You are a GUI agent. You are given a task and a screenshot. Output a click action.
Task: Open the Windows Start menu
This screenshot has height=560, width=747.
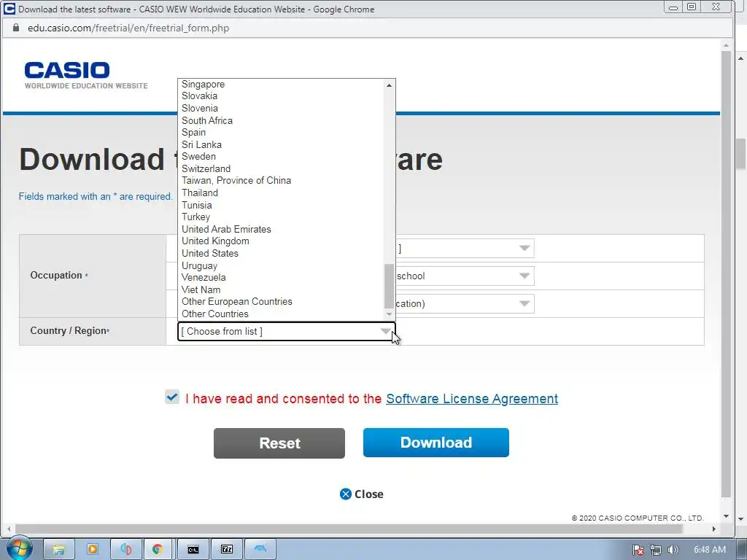click(x=18, y=548)
